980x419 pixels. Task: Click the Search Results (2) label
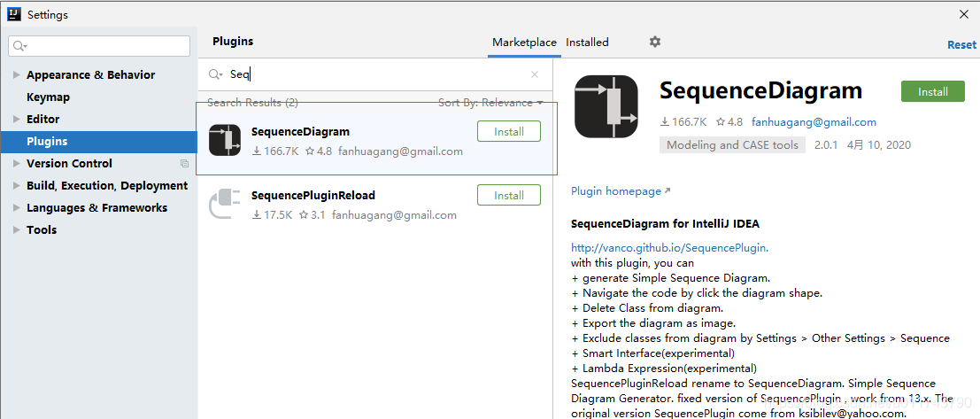point(252,103)
